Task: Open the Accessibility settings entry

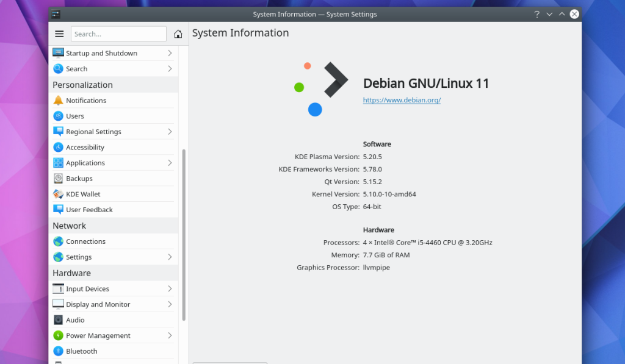Action: [114, 147]
